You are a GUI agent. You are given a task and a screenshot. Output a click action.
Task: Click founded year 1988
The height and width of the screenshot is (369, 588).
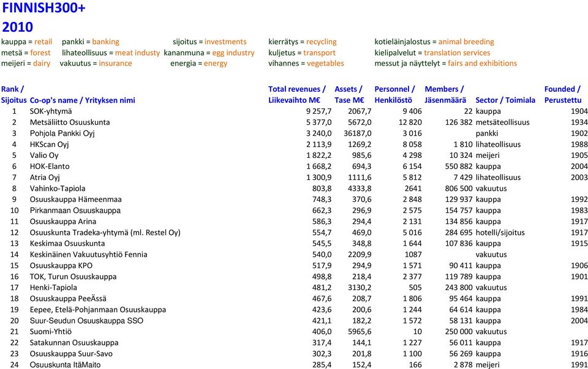pyautogui.click(x=579, y=144)
